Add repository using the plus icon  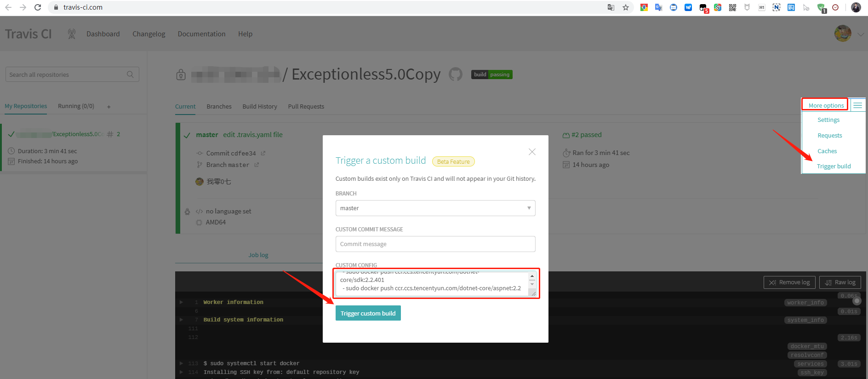[x=109, y=107]
